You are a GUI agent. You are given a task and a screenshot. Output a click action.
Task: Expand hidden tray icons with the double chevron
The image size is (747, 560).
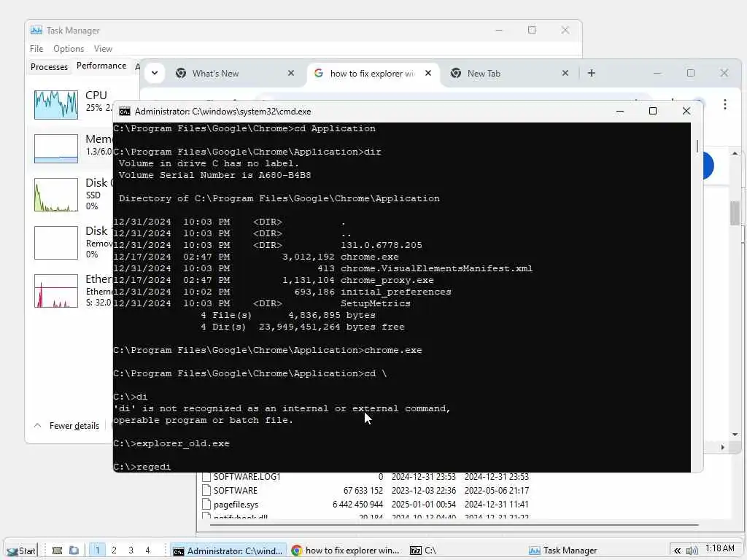[677, 551]
